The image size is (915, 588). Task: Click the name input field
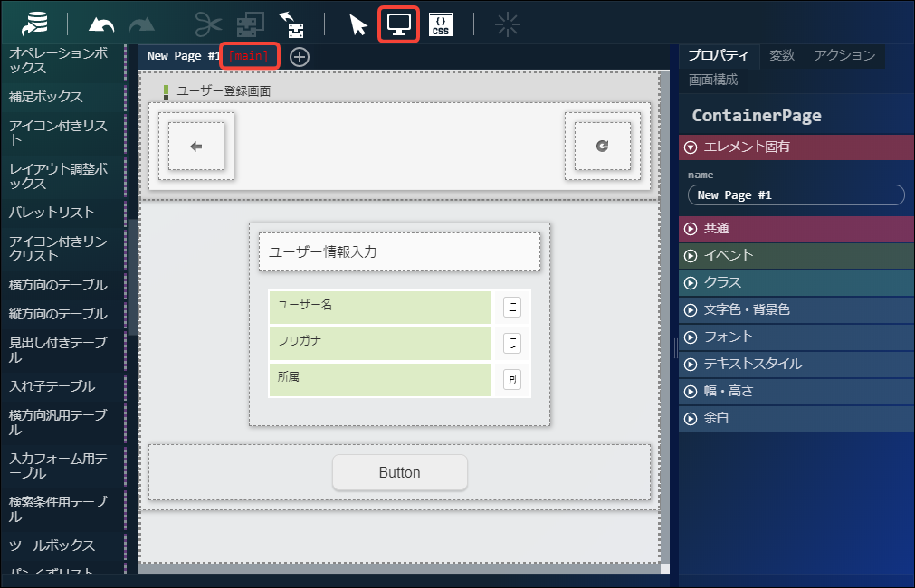tap(796, 195)
